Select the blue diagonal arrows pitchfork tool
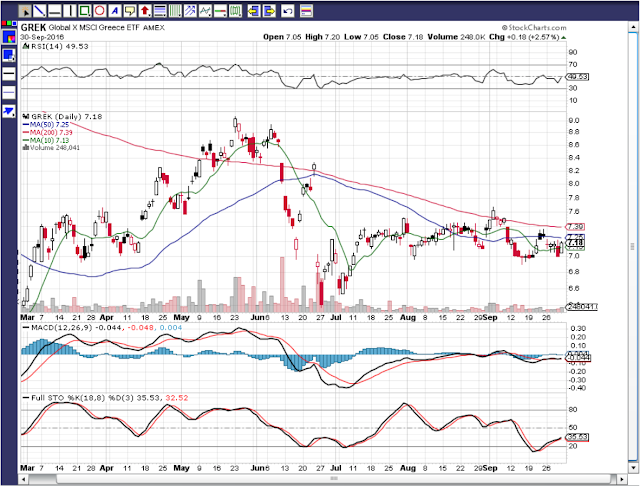640x486 pixels. (190, 11)
